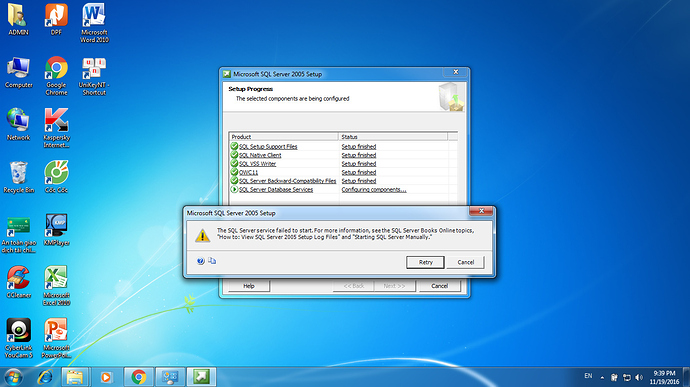This screenshot has height=387, width=690.
Task: Click the Product column header
Action: point(284,136)
